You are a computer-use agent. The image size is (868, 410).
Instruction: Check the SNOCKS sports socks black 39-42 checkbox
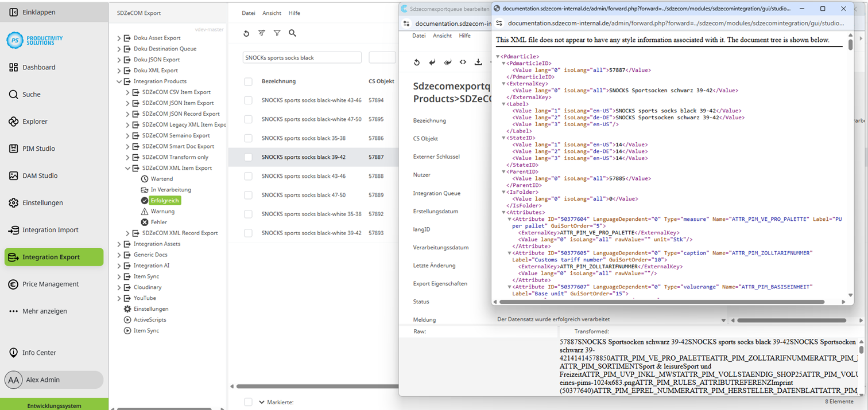tap(248, 157)
